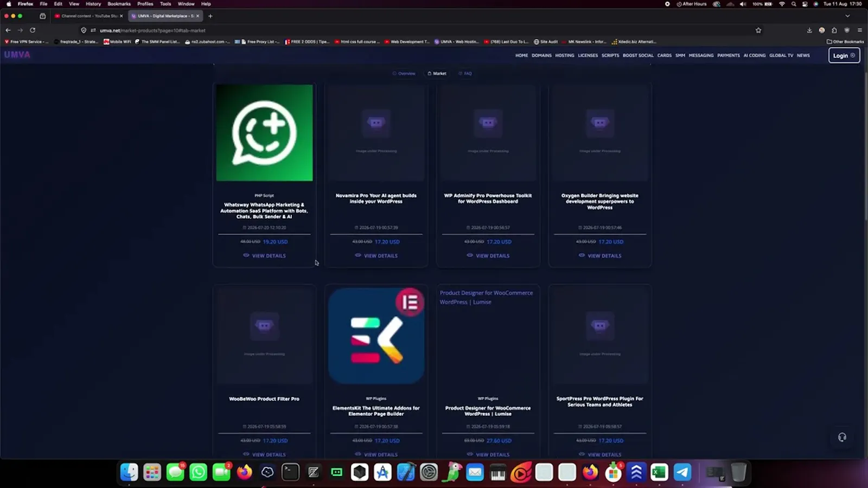View details of Oxygen Builder product

pos(600,255)
